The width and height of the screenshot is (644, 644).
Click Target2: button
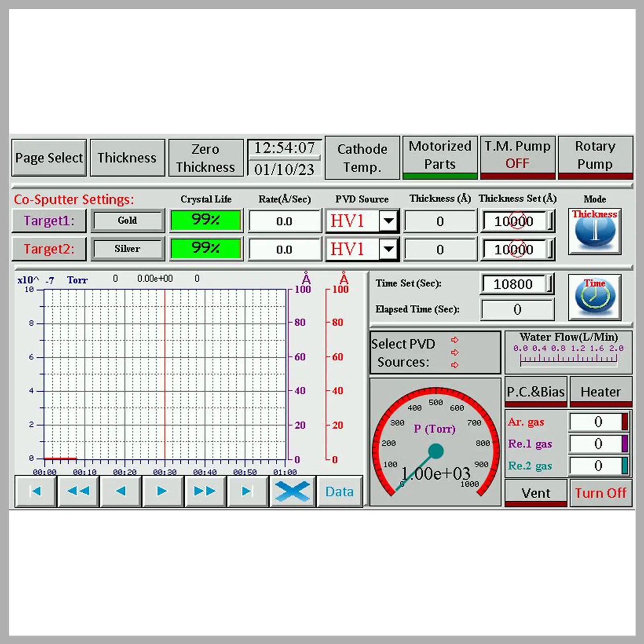(x=49, y=249)
